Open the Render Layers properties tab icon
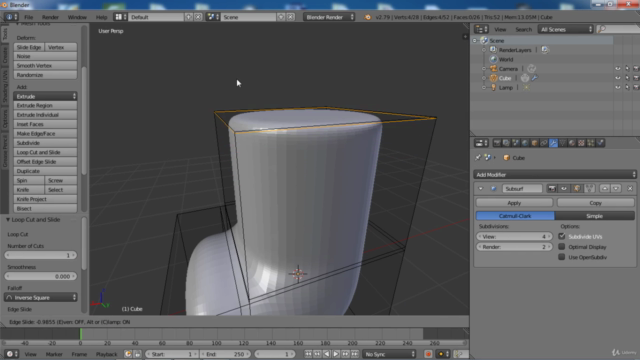The width and height of the screenshot is (640, 360). (506, 143)
